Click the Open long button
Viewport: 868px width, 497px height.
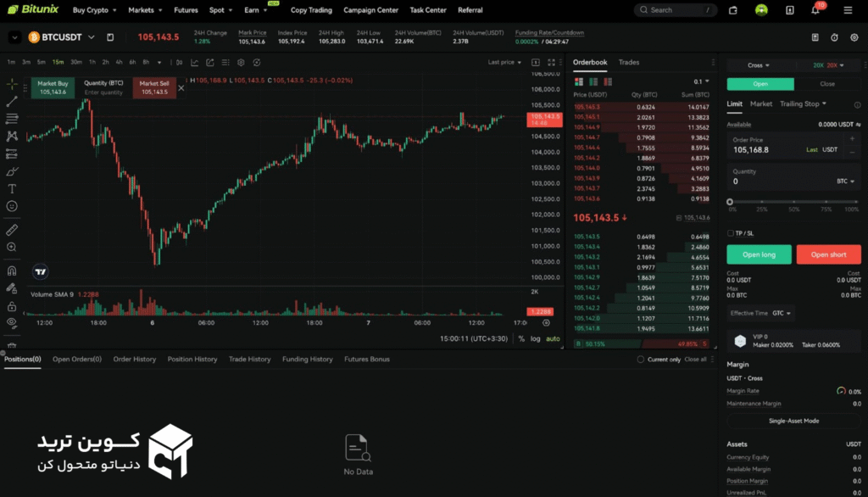coord(759,254)
